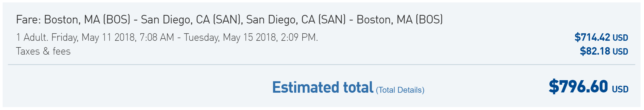Viewport: 644px width, 110px height.
Task: Click the horizontal divider above Estimated total
Action: [x=321, y=64]
